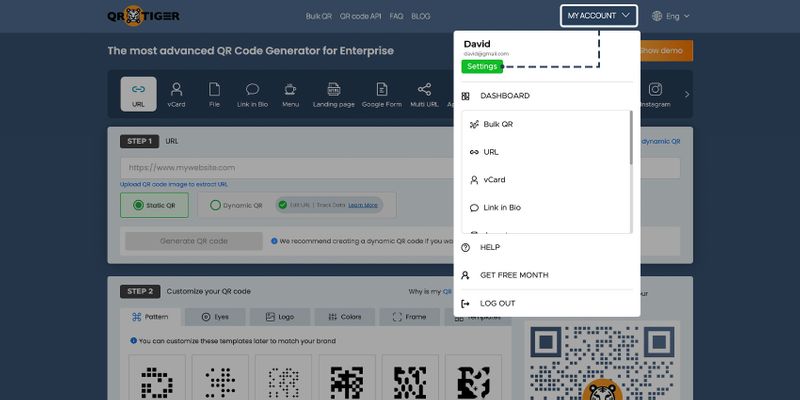Click the account menu list scrollbar

(631, 138)
